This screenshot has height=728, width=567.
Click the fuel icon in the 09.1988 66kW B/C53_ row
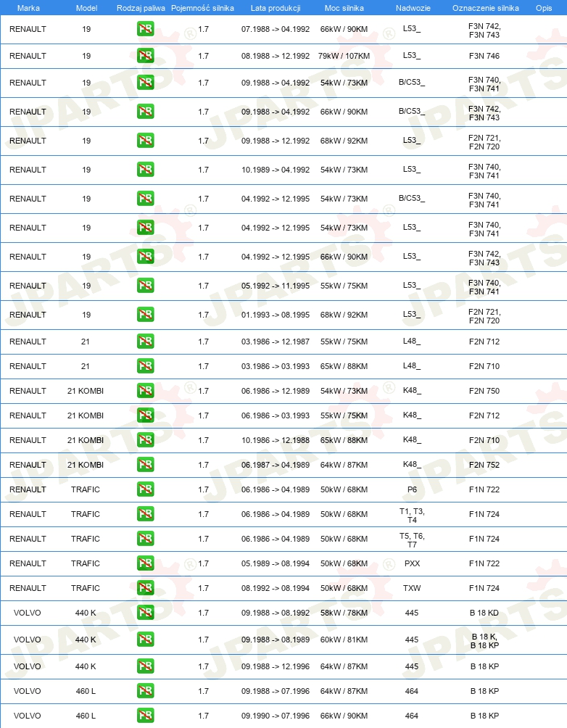pos(145,112)
